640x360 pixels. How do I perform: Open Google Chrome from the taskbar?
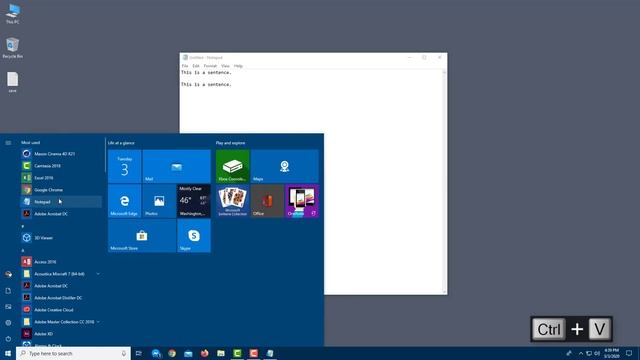pos(172,353)
